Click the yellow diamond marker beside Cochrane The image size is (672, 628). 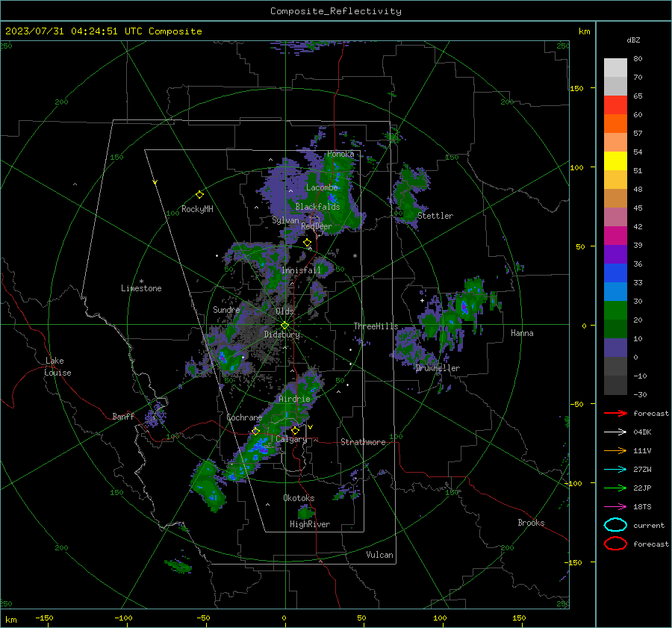pyautogui.click(x=255, y=432)
